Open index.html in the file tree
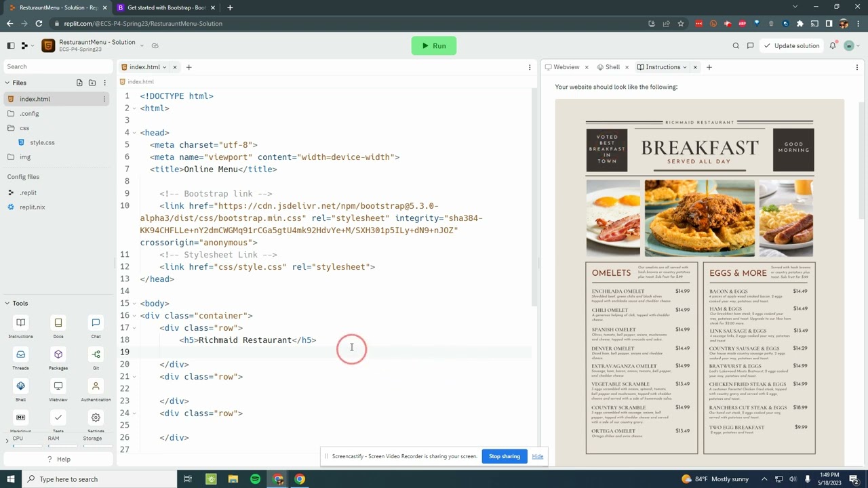 (57, 99)
